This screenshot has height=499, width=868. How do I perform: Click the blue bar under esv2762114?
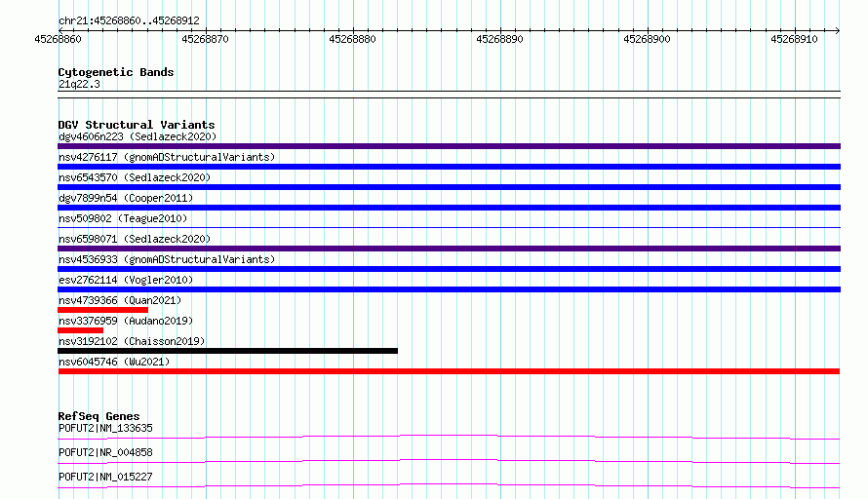tap(449, 289)
